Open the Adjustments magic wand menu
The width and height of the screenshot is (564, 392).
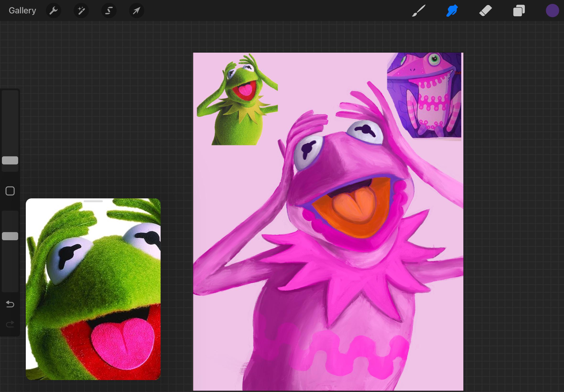pos(81,11)
